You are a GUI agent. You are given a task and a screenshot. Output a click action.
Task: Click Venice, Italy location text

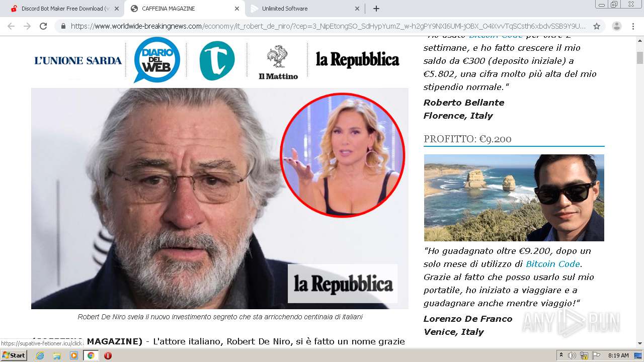(454, 332)
